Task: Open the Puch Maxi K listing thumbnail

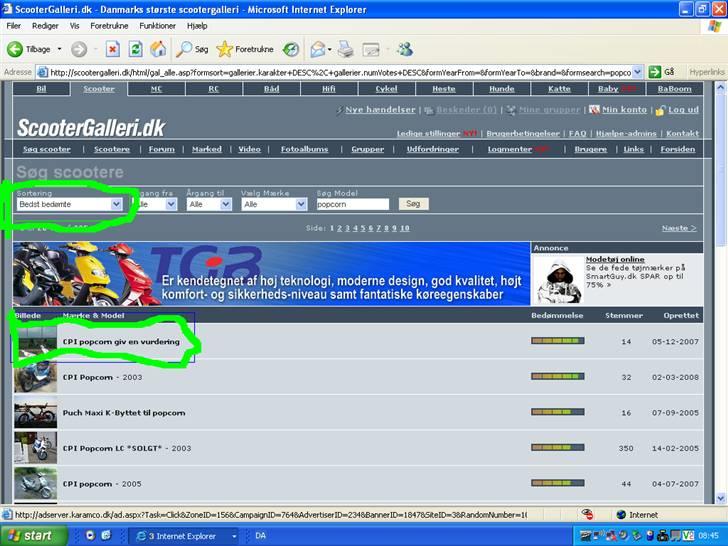Action: tap(35, 413)
